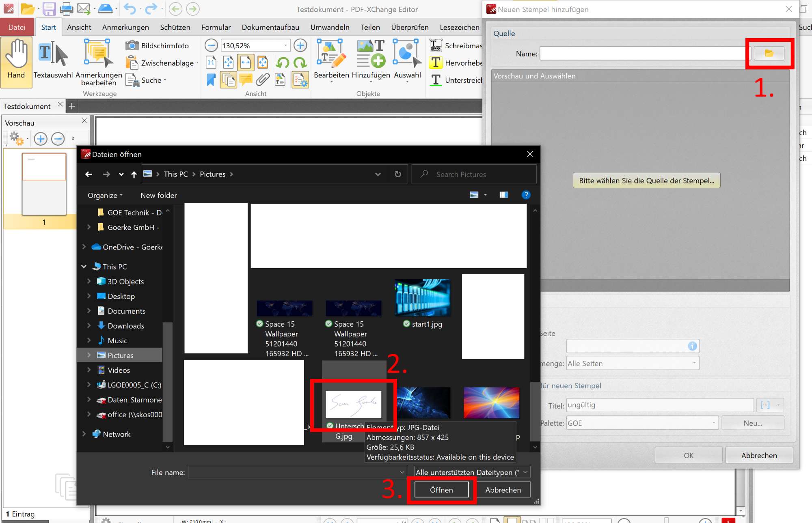812x523 pixels.
Task: Click Abbrechen in the stamp dialog
Action: 759,455
